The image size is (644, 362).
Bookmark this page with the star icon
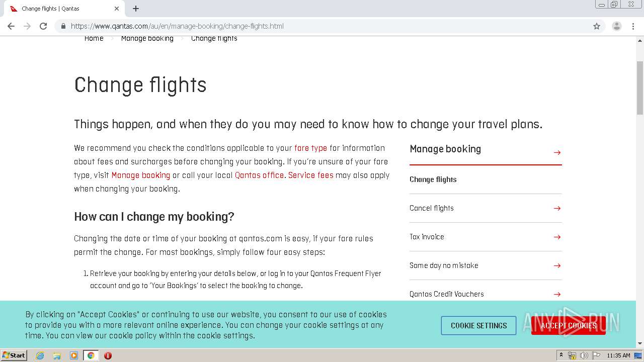[x=597, y=26]
